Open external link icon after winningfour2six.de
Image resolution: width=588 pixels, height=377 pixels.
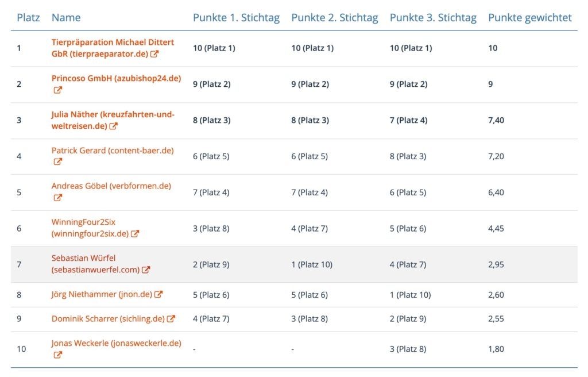pyautogui.click(x=135, y=234)
